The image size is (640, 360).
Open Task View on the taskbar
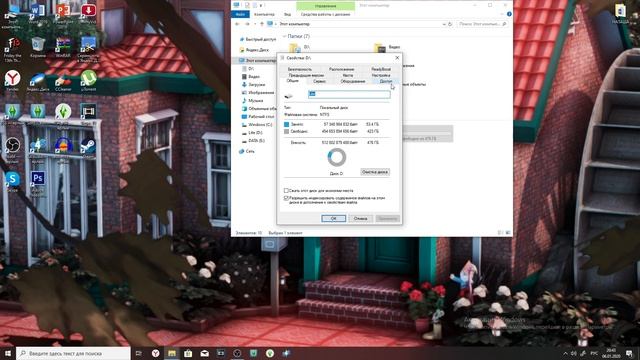(138, 353)
